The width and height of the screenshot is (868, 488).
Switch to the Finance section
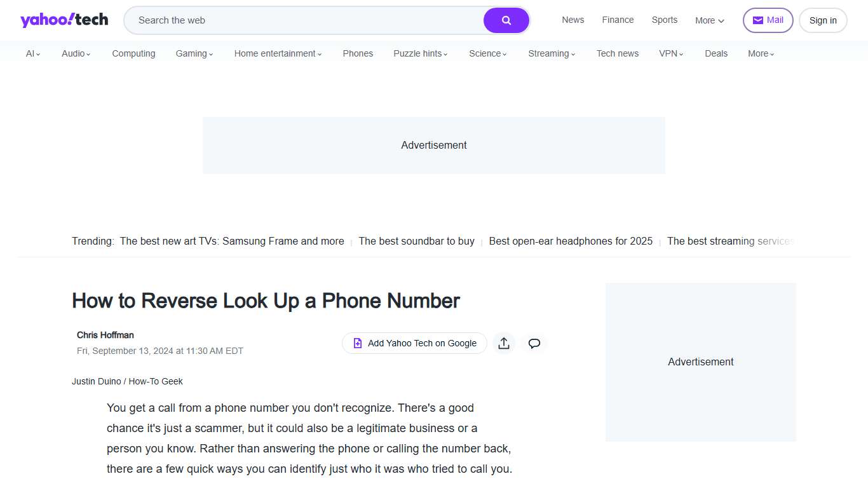pos(618,20)
